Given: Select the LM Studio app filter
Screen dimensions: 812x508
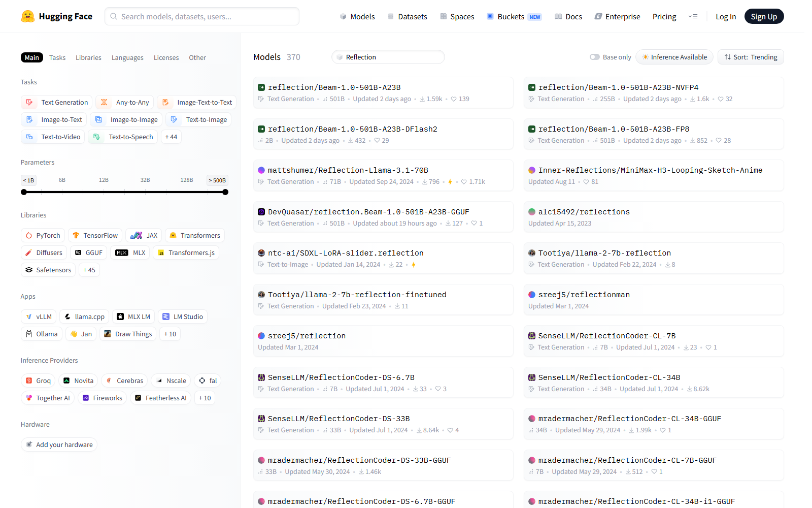Looking at the screenshot, I should coord(183,316).
